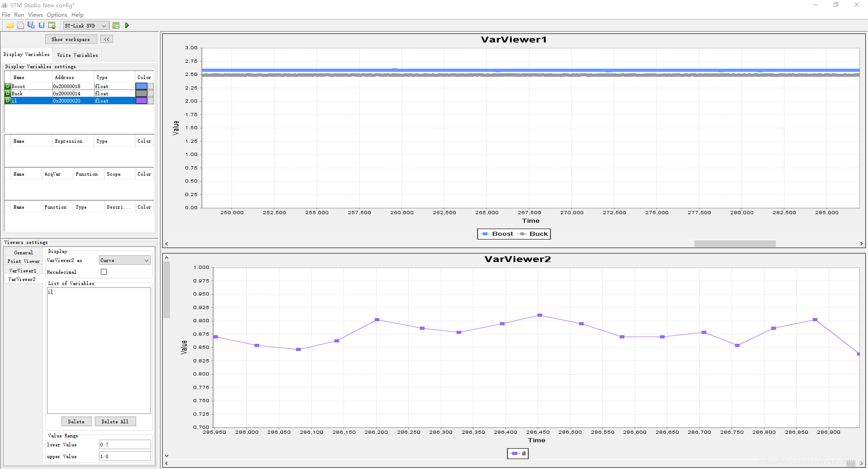
Task: Open the File menu
Action: [x=6, y=15]
